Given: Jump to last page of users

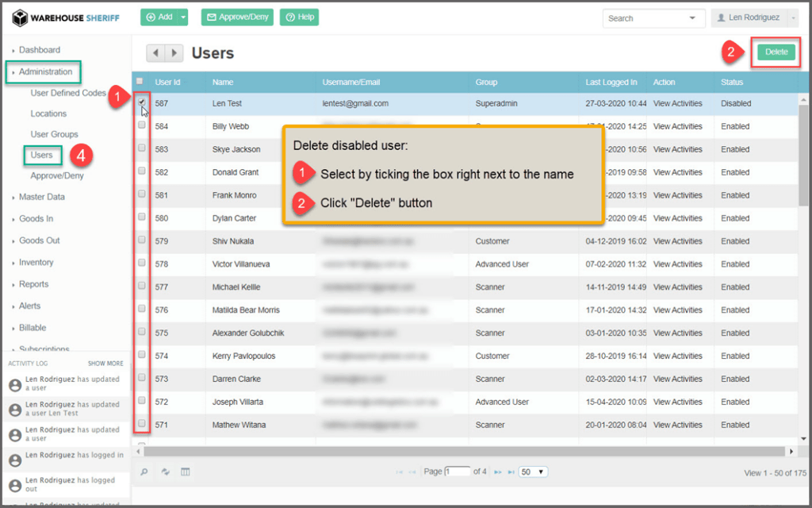Looking at the screenshot, I should pos(509,471).
